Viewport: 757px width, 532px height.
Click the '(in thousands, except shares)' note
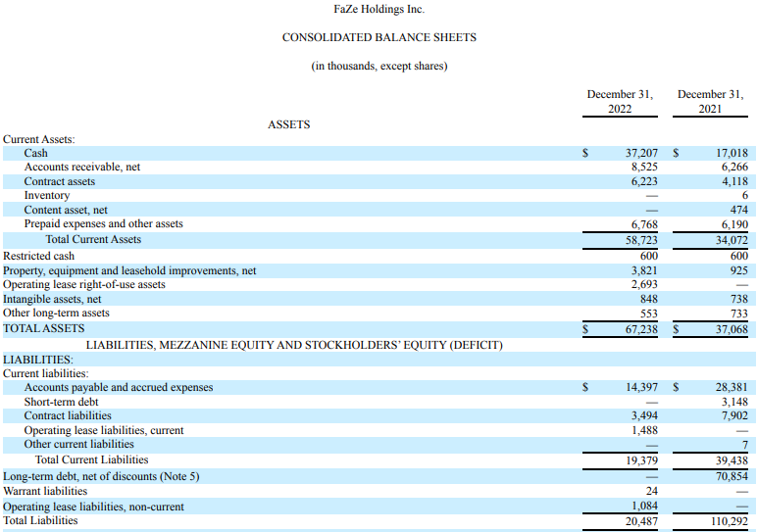tap(378, 66)
